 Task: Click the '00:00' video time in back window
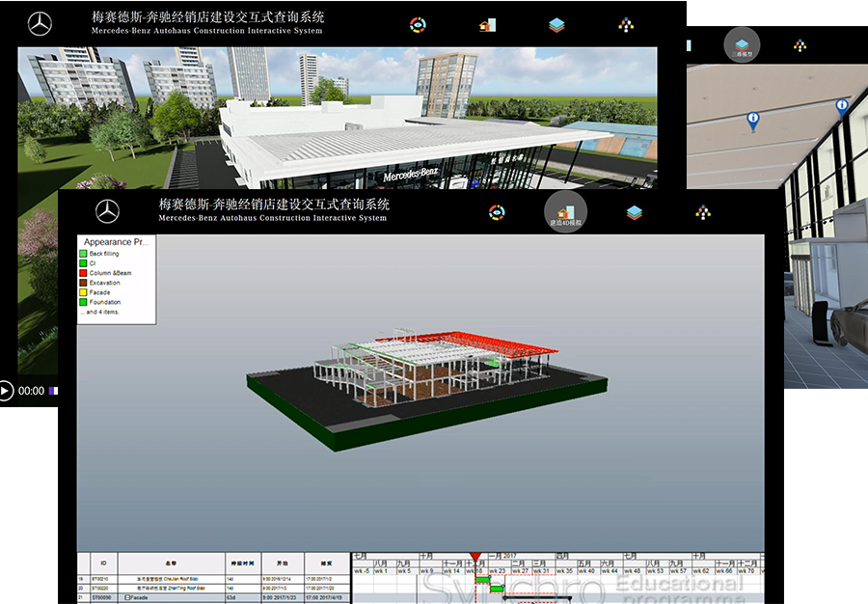(x=31, y=391)
